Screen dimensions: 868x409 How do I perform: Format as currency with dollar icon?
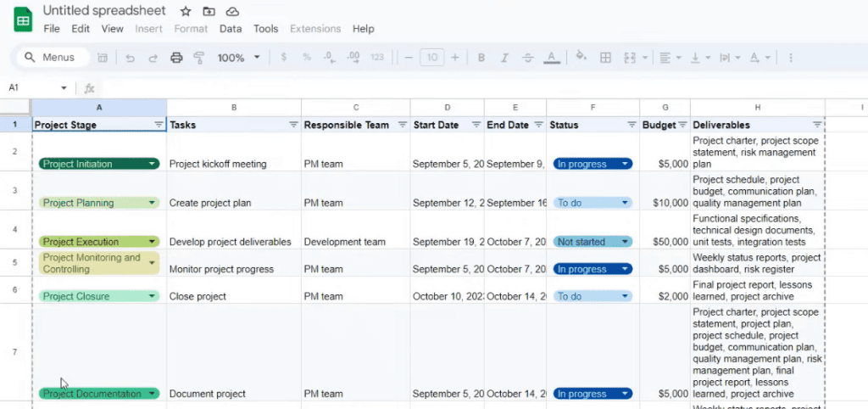(x=283, y=57)
